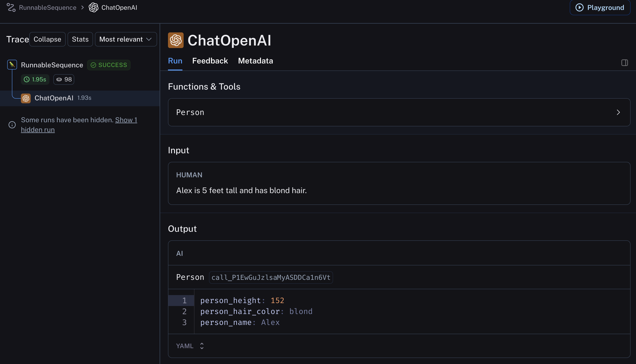Click the Show 1 hidden run link

click(126, 120)
